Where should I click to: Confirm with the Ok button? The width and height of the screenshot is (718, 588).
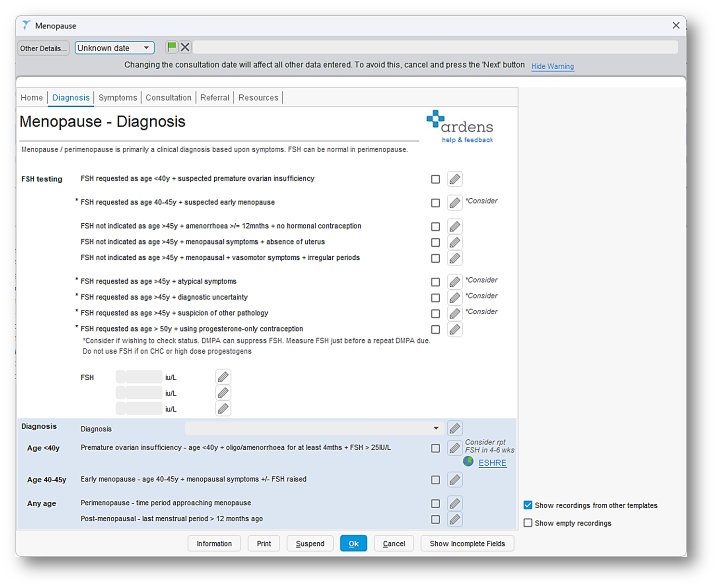pyautogui.click(x=353, y=544)
